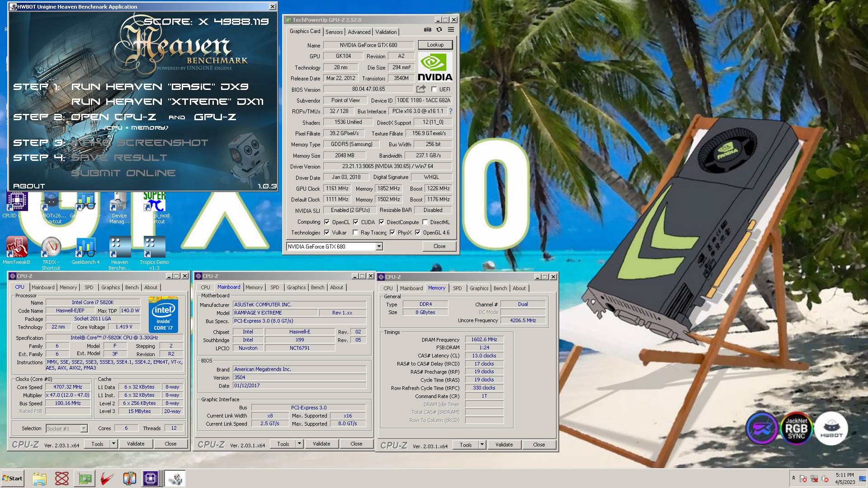The image size is (868, 488).
Task: Open the MemTweakIt desktop shortcut
Action: click(x=17, y=250)
